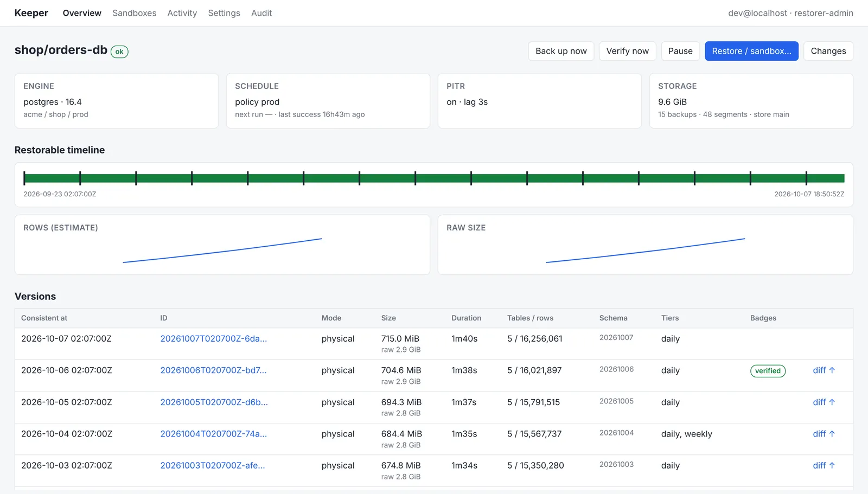This screenshot has height=494, width=868.
Task: Click the policy prod schedule value
Action: 257,102
